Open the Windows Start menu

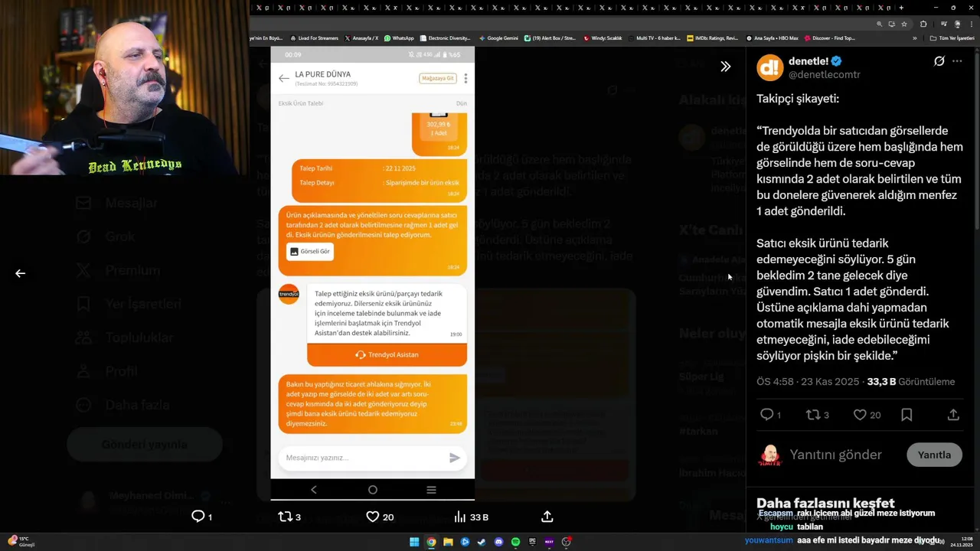(414, 542)
